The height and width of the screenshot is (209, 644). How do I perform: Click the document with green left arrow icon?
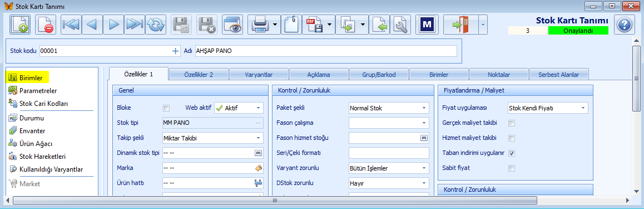[x=379, y=25]
